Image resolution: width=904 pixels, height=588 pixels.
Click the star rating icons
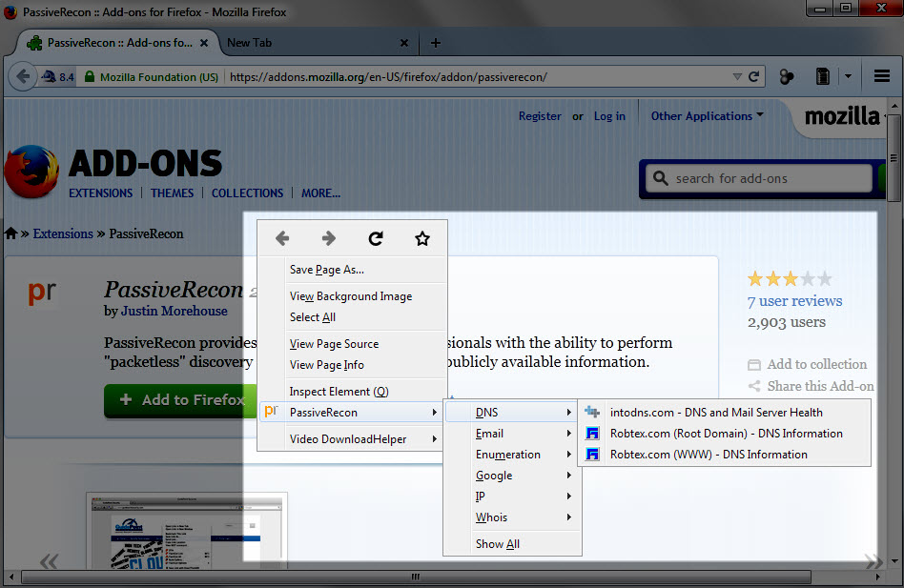pos(790,279)
